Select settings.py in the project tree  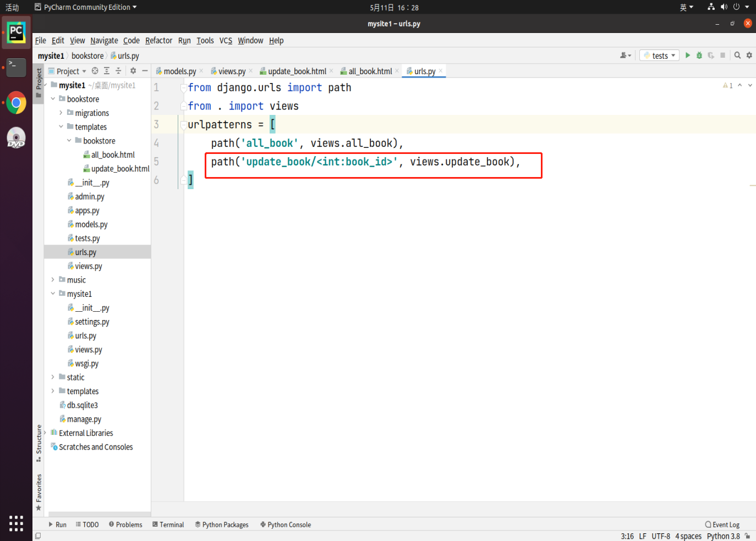[92, 322]
